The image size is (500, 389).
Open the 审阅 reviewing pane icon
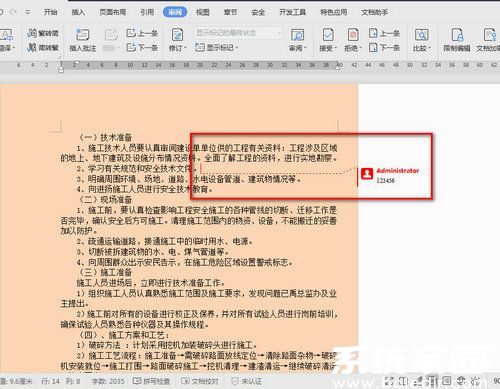tap(297, 35)
